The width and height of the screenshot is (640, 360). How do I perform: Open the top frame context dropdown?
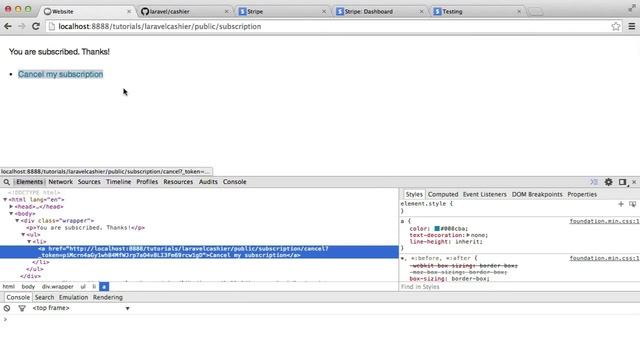pyautogui.click(x=81, y=308)
